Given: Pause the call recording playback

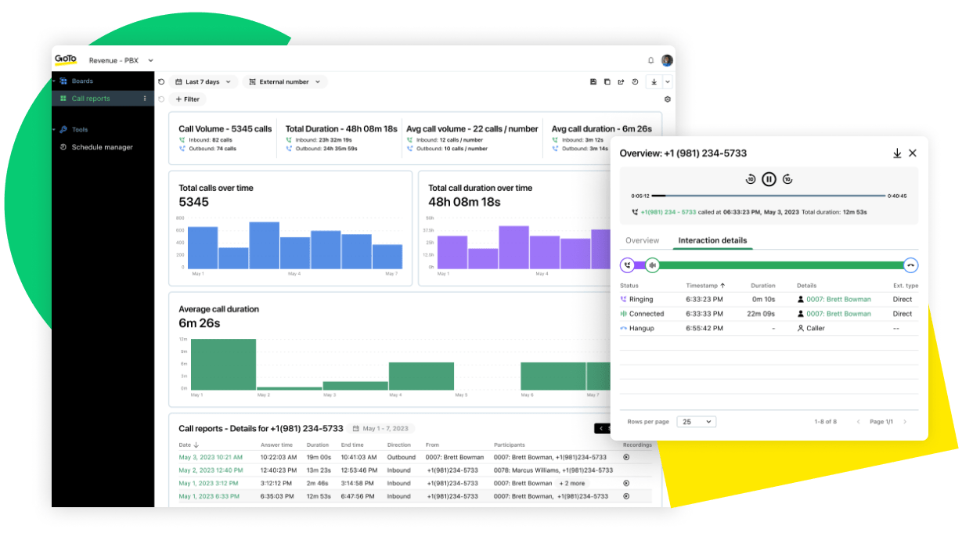Looking at the screenshot, I should (769, 178).
